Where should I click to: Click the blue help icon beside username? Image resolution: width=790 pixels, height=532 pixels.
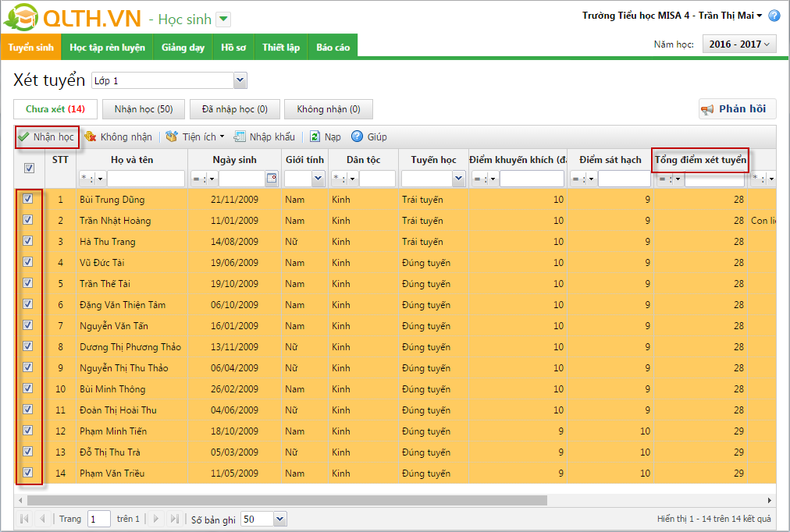(x=774, y=16)
